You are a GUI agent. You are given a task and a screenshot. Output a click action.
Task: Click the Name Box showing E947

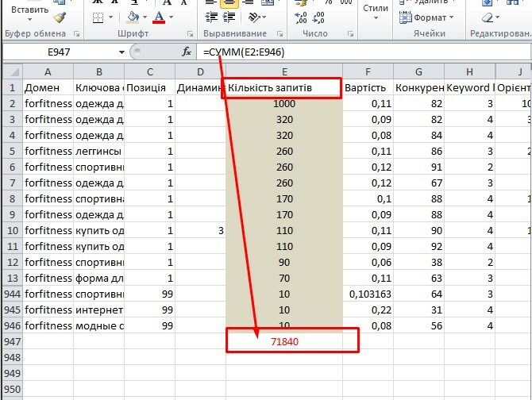(x=60, y=52)
